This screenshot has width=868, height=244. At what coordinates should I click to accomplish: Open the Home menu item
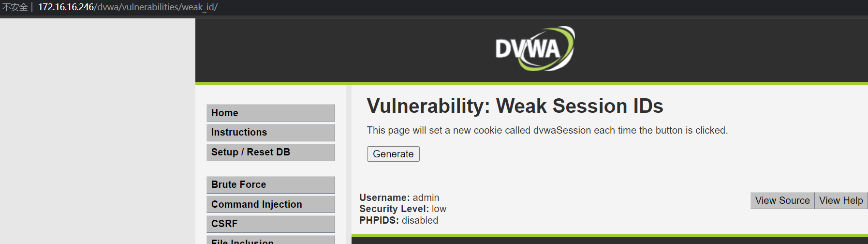(x=271, y=113)
